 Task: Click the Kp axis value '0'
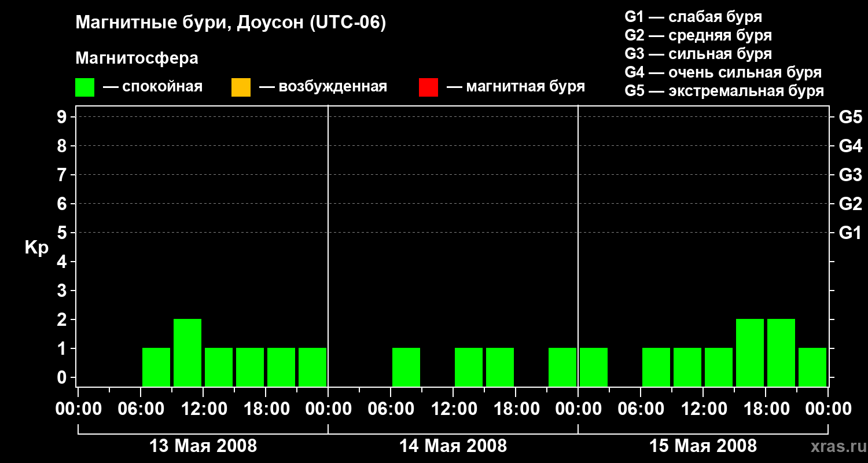[x=63, y=377]
